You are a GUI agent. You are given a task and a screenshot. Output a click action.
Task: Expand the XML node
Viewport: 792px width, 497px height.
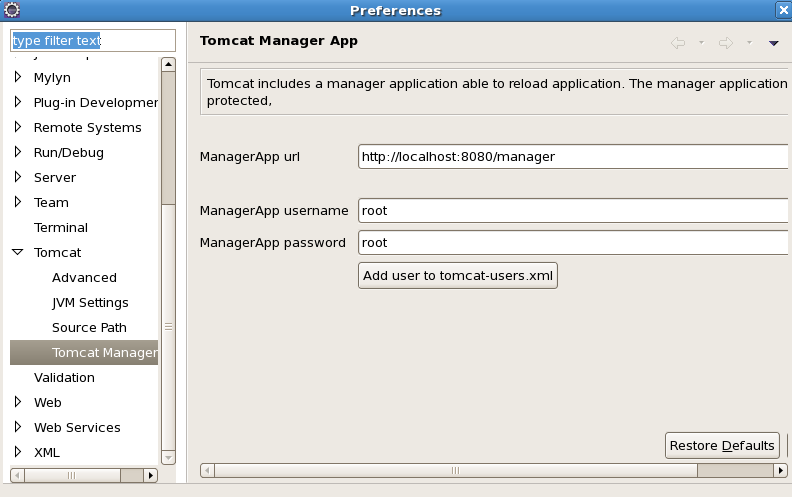[x=18, y=452]
